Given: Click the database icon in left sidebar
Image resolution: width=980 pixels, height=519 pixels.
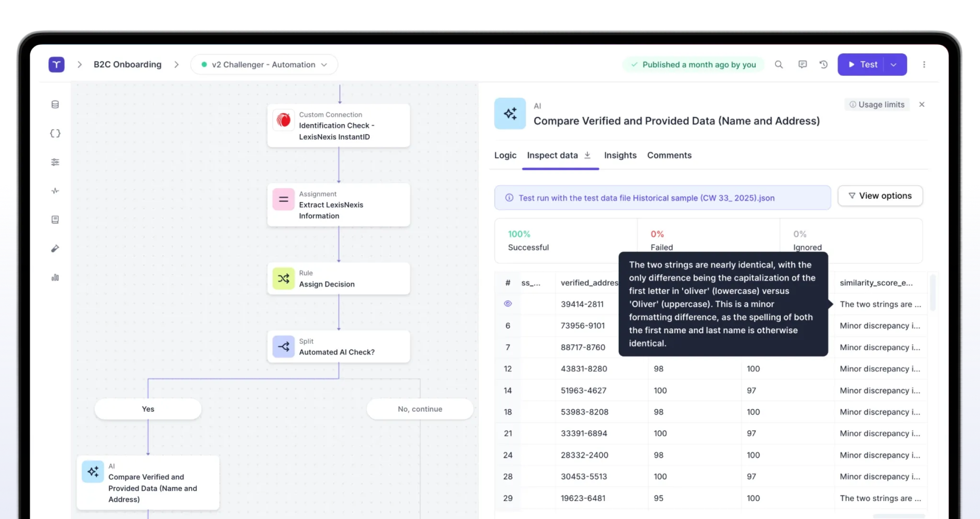Looking at the screenshot, I should click(55, 104).
